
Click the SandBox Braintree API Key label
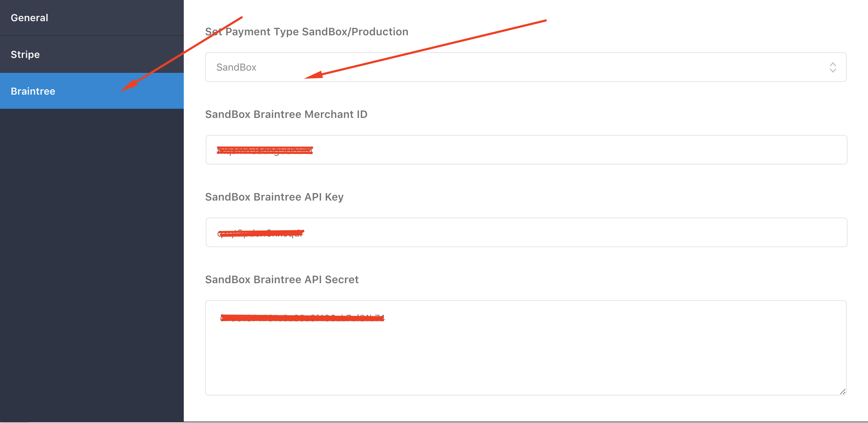(274, 197)
